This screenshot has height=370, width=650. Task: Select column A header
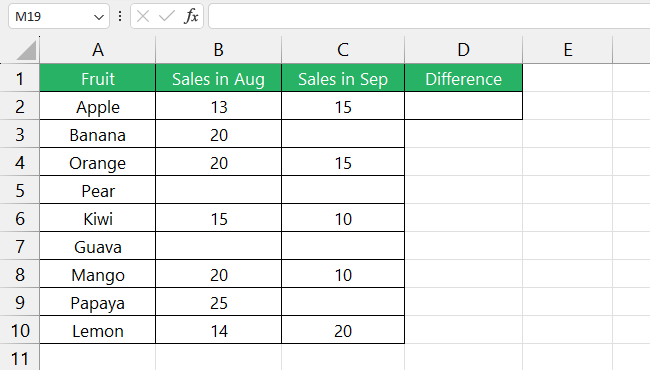pos(98,50)
